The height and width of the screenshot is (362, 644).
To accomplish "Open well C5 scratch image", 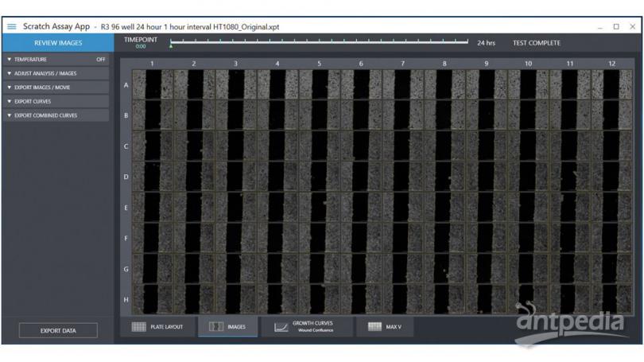I will click(x=320, y=146).
